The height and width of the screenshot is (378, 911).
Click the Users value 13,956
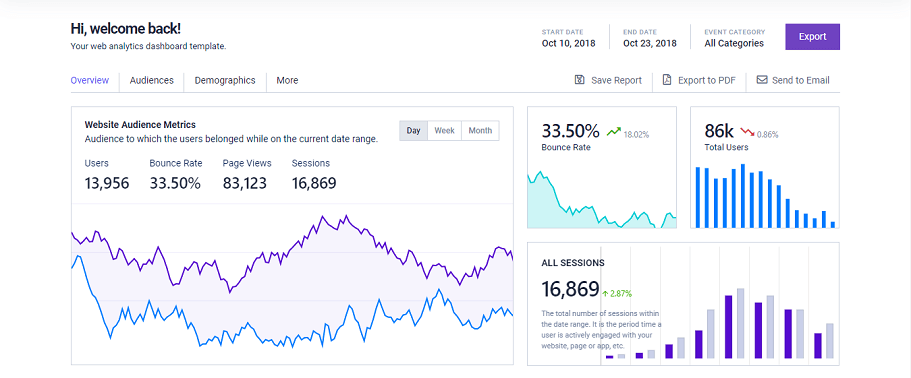(x=107, y=183)
